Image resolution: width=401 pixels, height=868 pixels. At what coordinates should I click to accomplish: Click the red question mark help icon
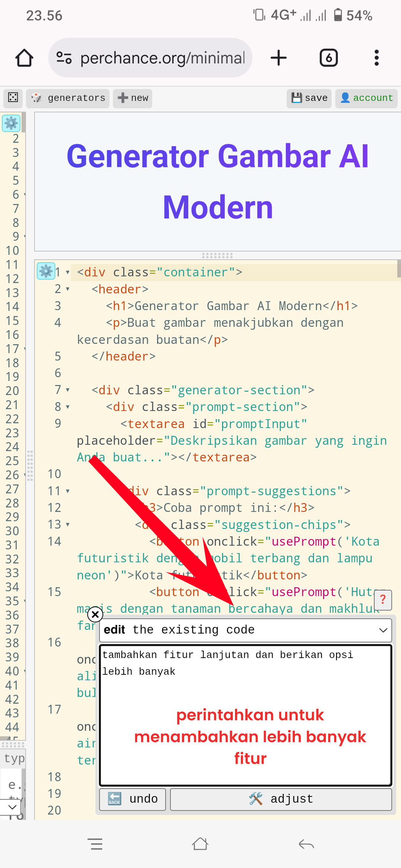(383, 599)
